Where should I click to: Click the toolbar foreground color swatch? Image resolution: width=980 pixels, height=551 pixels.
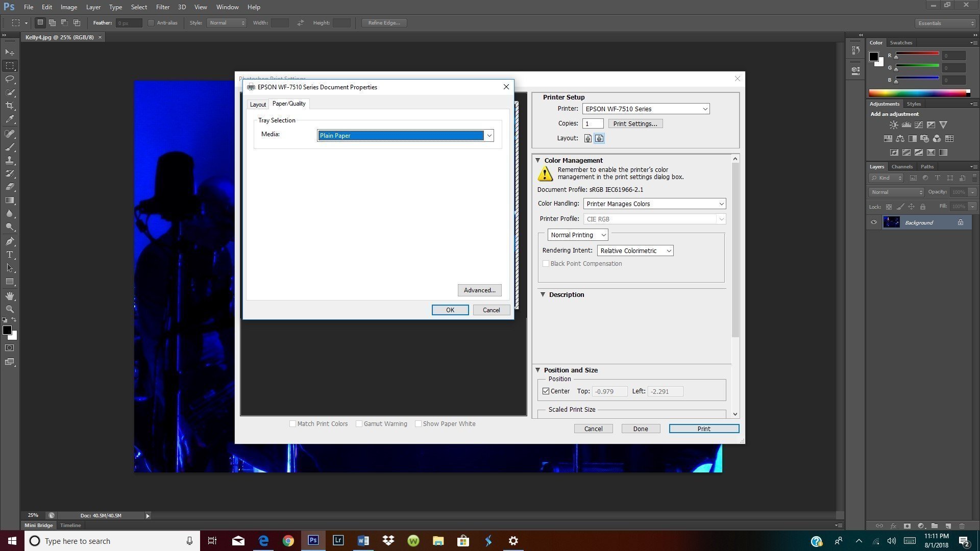click(7, 331)
